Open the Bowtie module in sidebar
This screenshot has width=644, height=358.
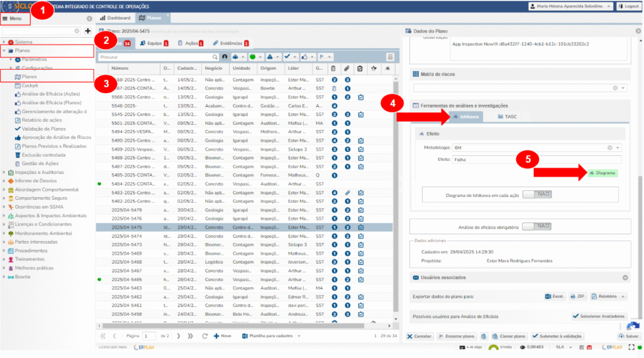(x=23, y=277)
